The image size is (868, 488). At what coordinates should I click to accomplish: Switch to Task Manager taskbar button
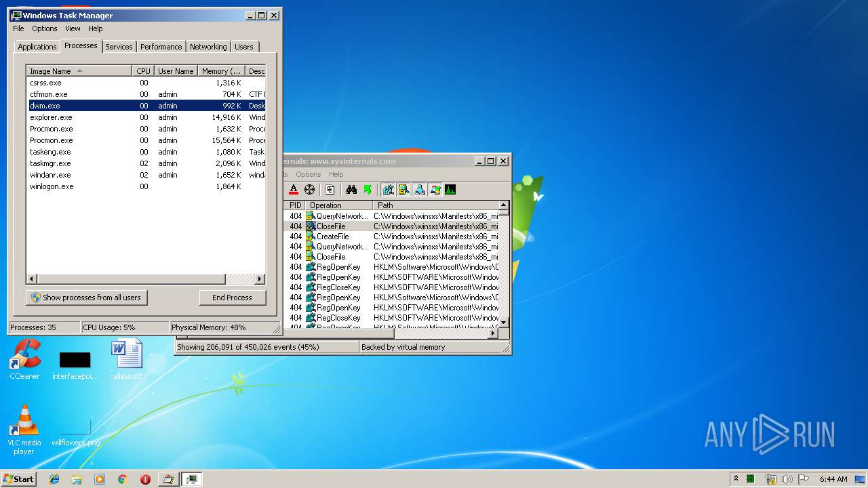tap(192, 479)
